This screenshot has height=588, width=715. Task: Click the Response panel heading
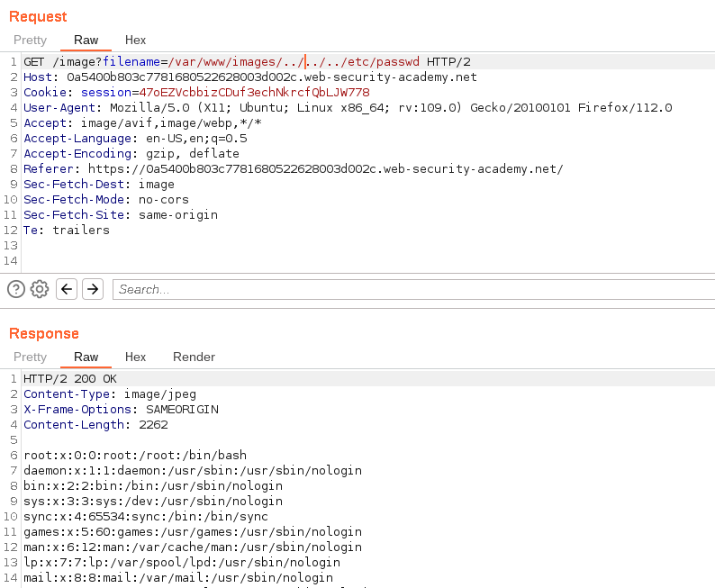click(44, 334)
